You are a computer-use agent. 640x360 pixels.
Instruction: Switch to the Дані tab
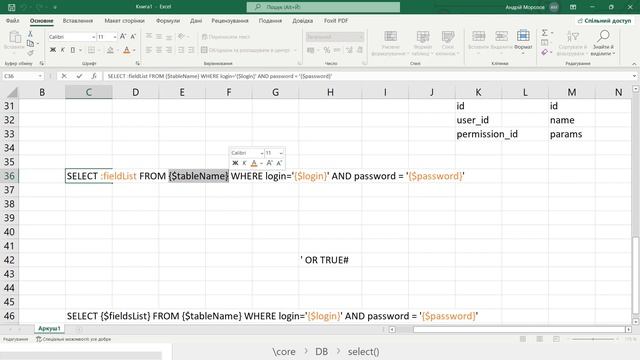click(x=196, y=20)
